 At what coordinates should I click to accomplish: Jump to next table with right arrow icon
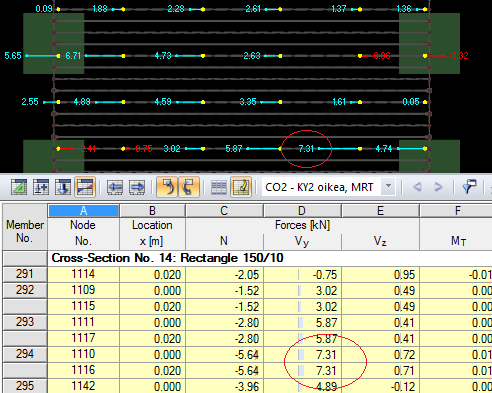(137, 187)
